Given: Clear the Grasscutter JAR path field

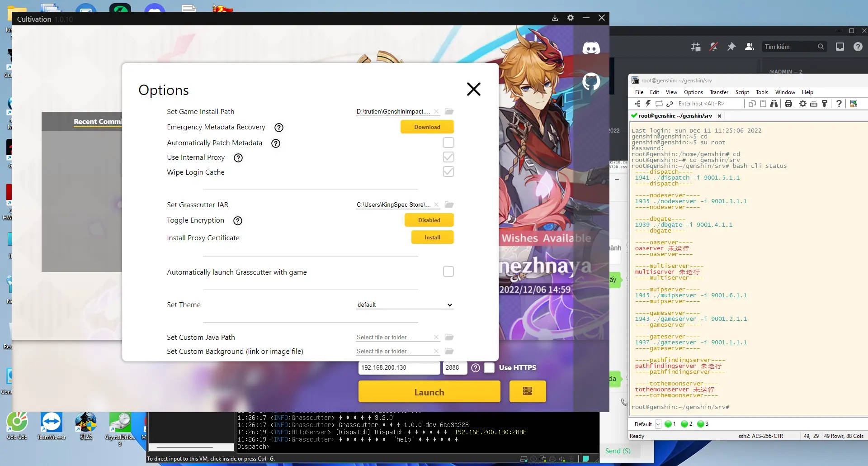Looking at the screenshot, I should [436, 204].
